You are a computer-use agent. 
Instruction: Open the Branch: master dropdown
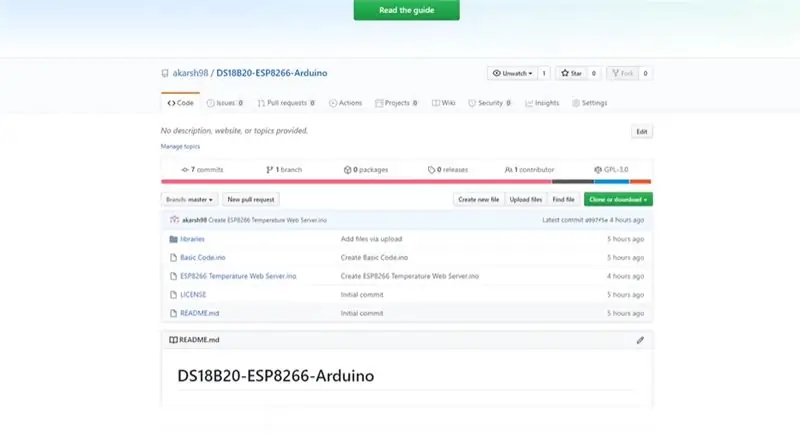(x=189, y=199)
